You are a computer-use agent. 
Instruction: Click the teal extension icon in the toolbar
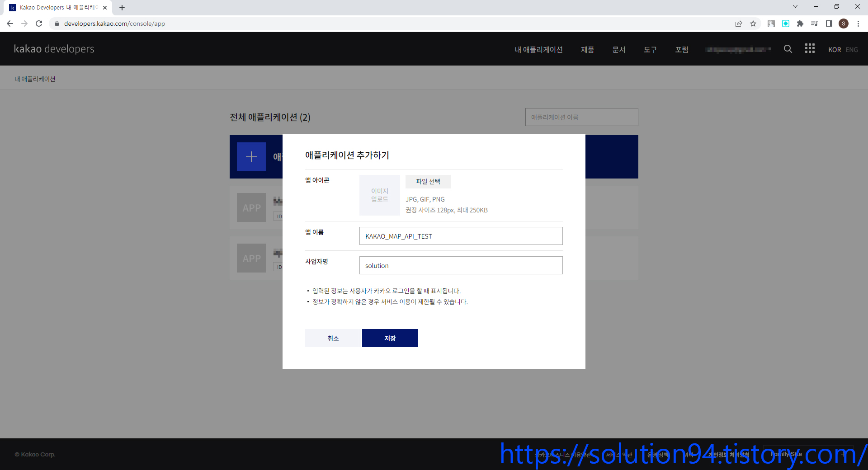[x=786, y=23]
